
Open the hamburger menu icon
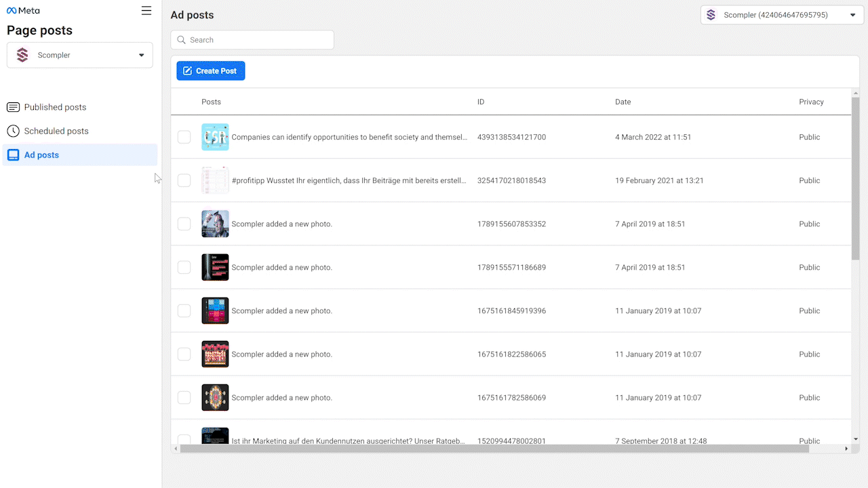click(146, 11)
